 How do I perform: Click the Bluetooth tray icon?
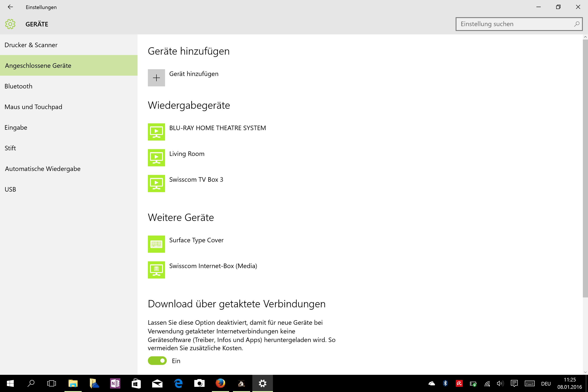[x=445, y=383]
